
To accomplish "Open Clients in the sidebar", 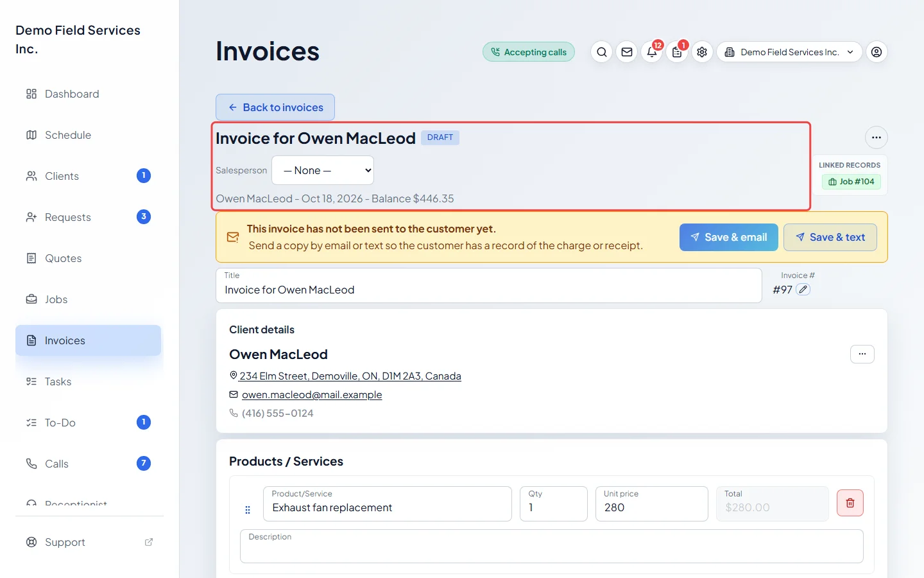I will click(x=89, y=176).
